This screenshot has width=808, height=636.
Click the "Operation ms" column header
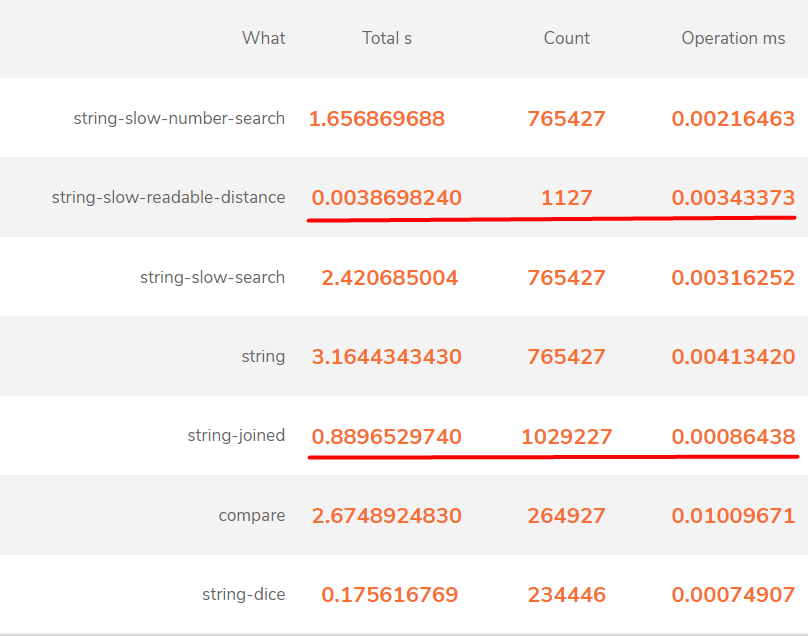pos(733,38)
